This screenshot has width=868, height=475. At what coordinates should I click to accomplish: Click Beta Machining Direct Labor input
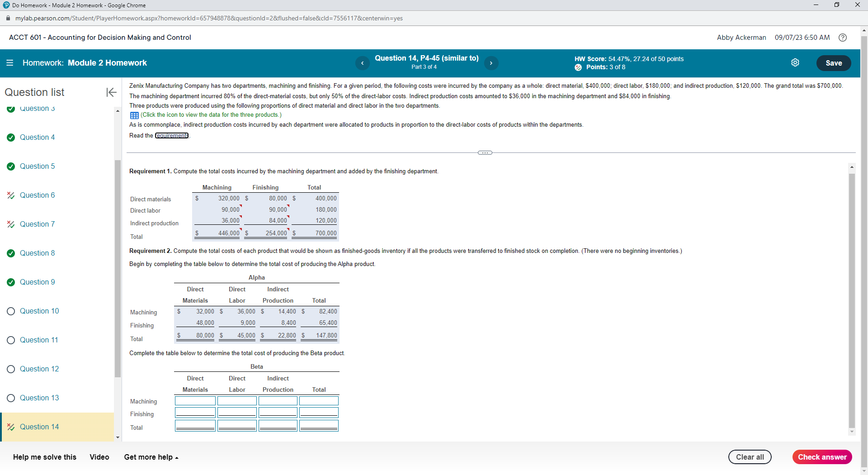pos(237,401)
